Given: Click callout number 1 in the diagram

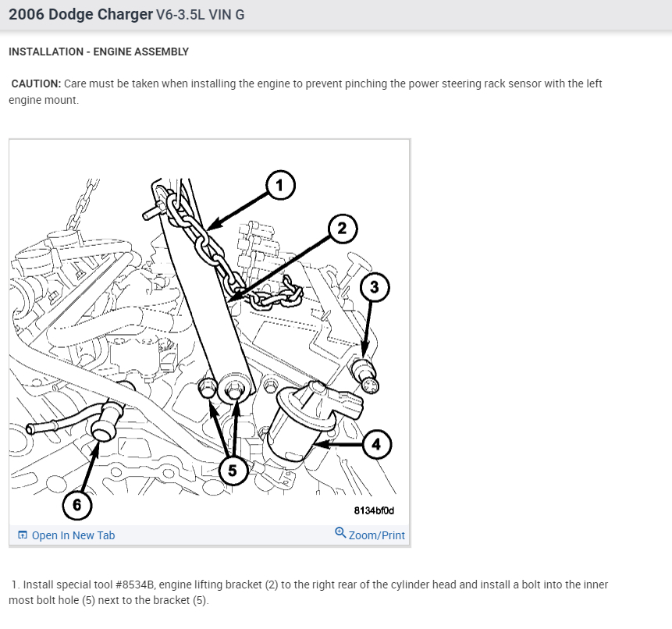Looking at the screenshot, I should coord(280,186).
